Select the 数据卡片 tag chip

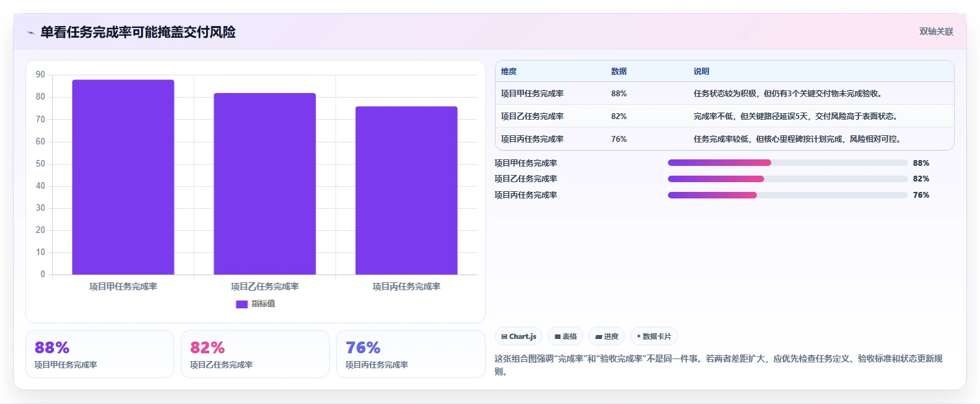(x=654, y=336)
